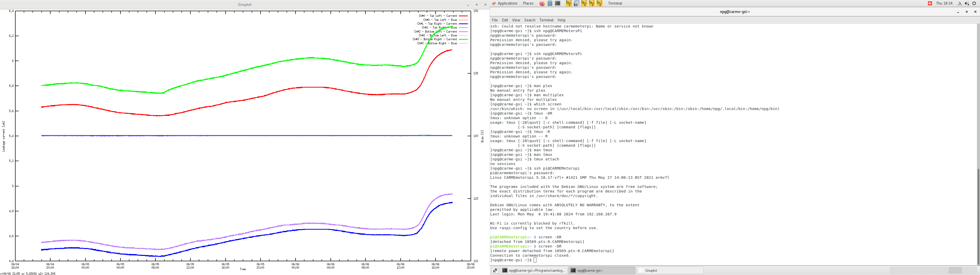Click the network status icon
Viewport: 980px width, 275px height.
960,3
